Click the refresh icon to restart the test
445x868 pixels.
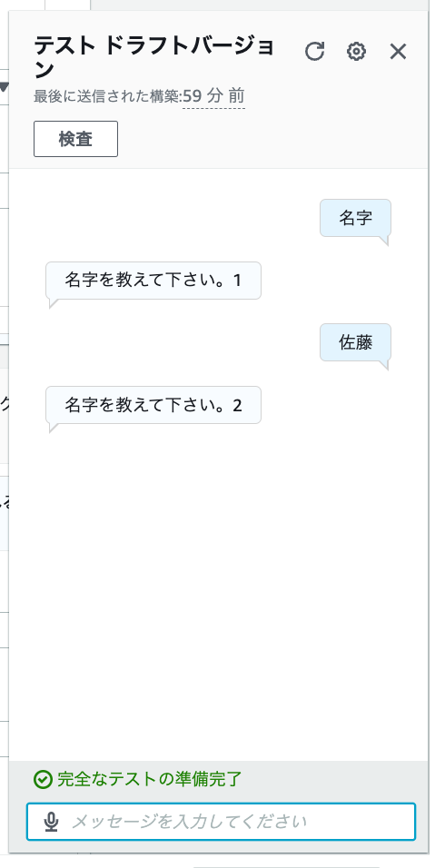[x=314, y=52]
